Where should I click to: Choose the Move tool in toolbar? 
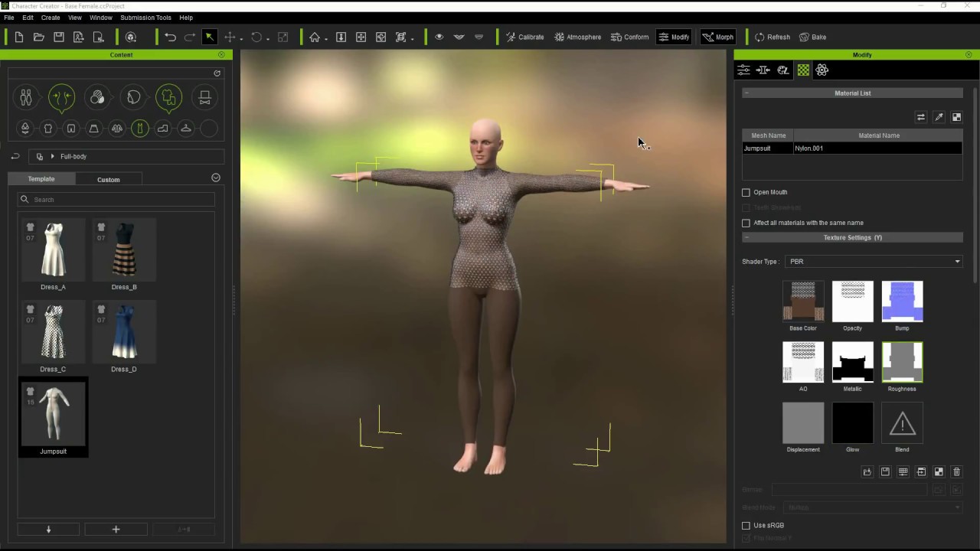230,37
